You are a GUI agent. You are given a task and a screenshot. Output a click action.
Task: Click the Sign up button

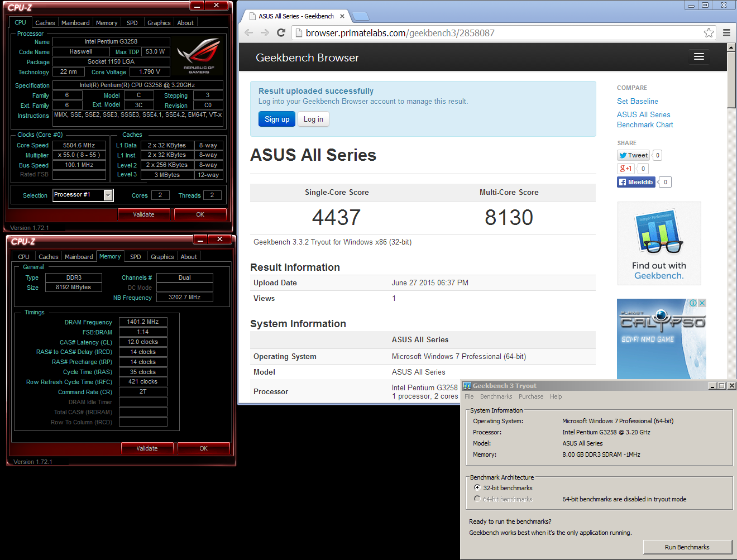coord(277,119)
